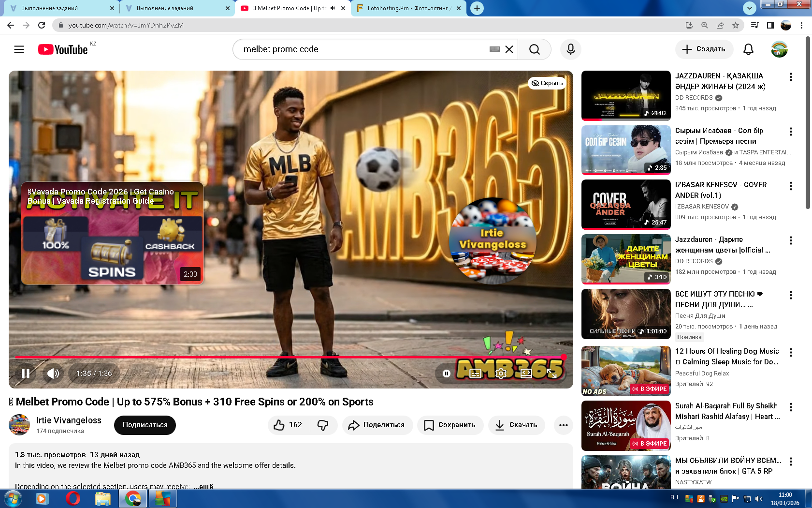The height and width of the screenshot is (508, 812).
Task: Open YouTube notifications bell
Action: tap(748, 49)
